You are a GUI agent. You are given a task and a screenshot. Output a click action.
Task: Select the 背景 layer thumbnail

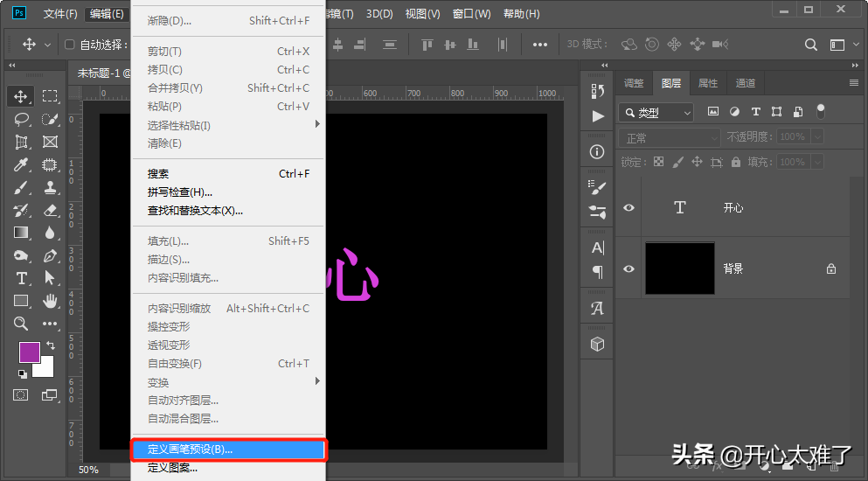(680, 268)
